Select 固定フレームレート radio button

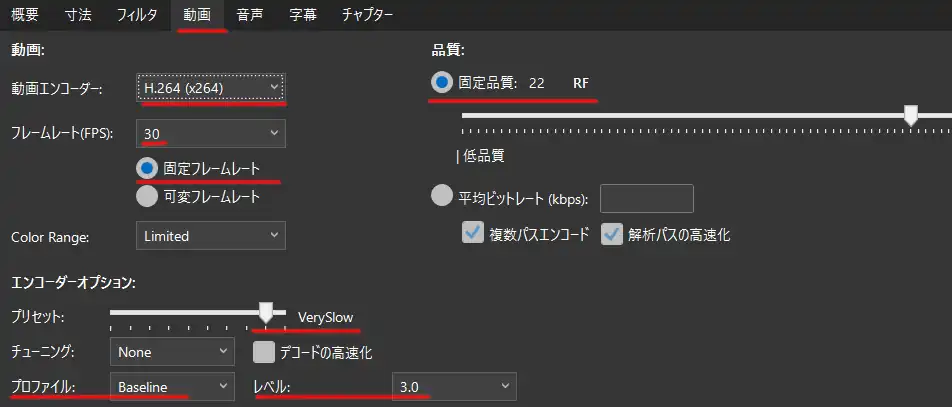147,168
